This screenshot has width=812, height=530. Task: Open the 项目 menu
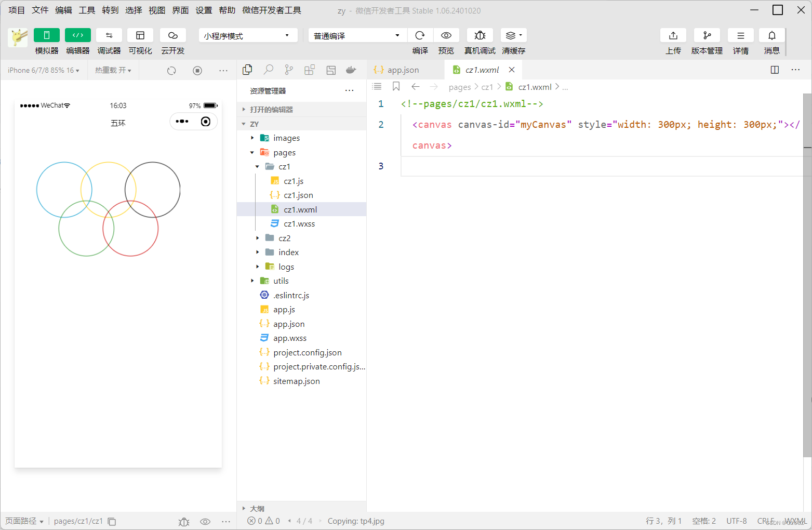coord(17,10)
